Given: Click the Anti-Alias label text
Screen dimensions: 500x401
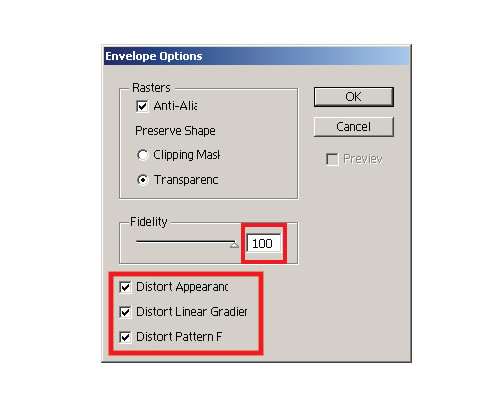Looking at the screenshot, I should 175,106.
